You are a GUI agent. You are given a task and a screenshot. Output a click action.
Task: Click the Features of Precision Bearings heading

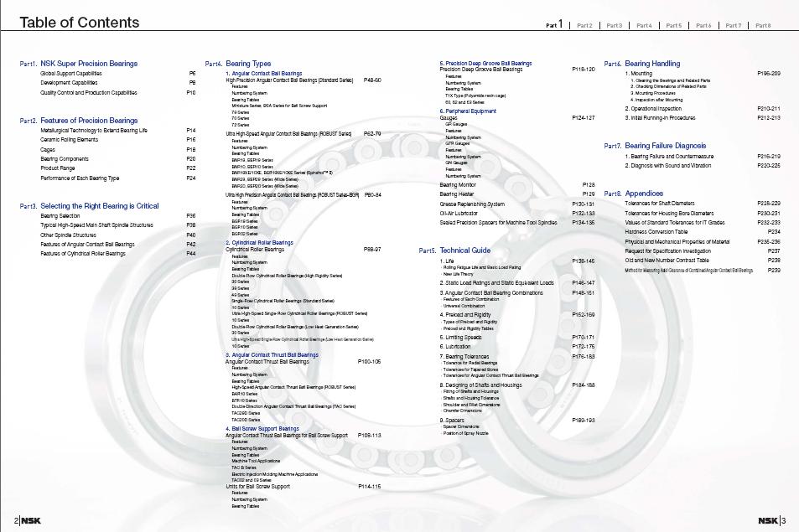89,121
